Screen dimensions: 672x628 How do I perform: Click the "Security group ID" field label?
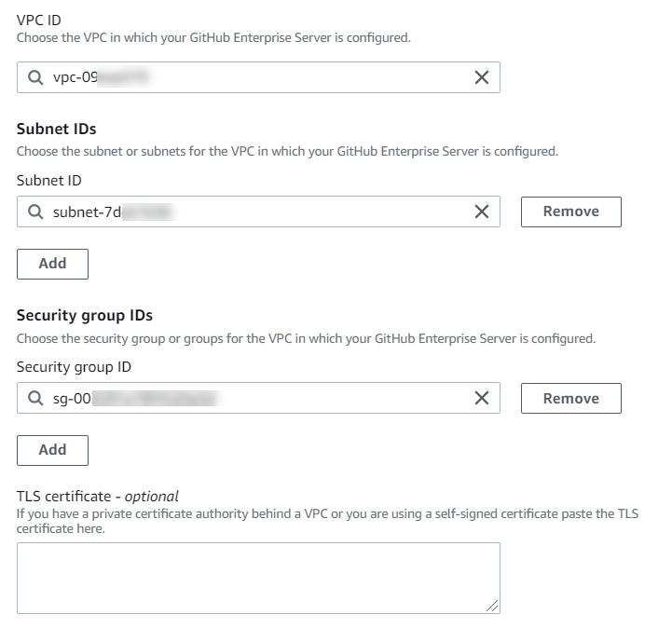point(74,367)
